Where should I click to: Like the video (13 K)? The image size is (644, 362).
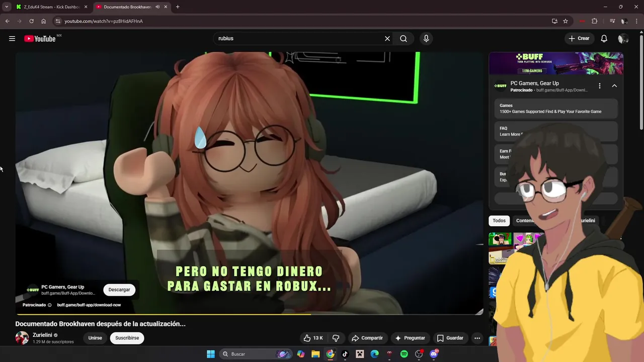(x=313, y=338)
